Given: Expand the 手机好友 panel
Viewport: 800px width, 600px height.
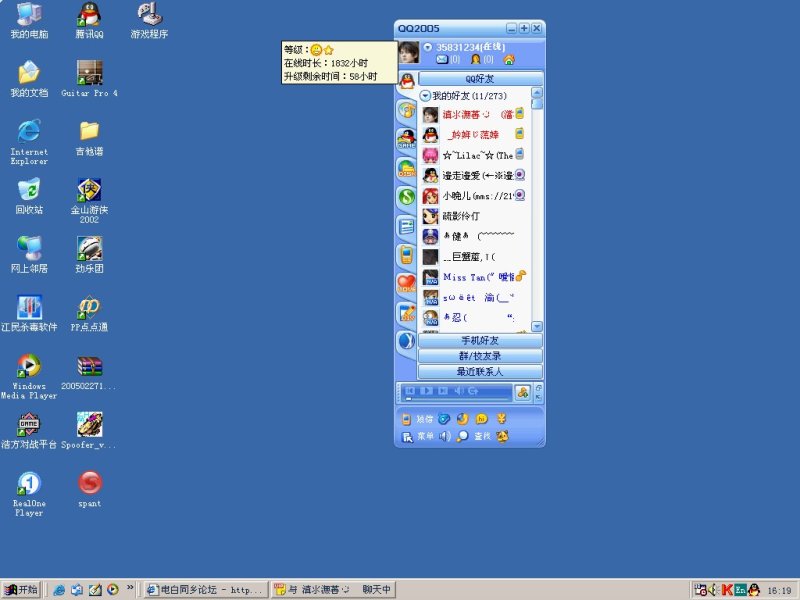Looking at the screenshot, I should point(480,341).
